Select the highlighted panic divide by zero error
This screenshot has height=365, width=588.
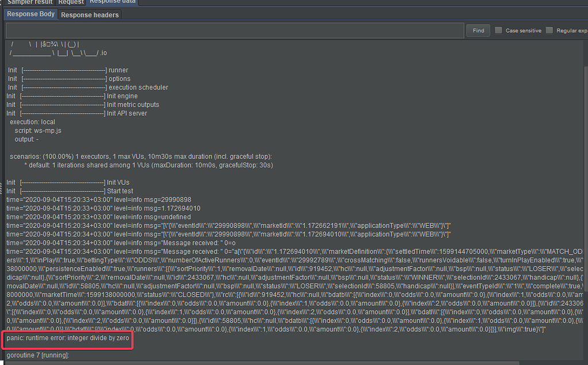[67, 340]
